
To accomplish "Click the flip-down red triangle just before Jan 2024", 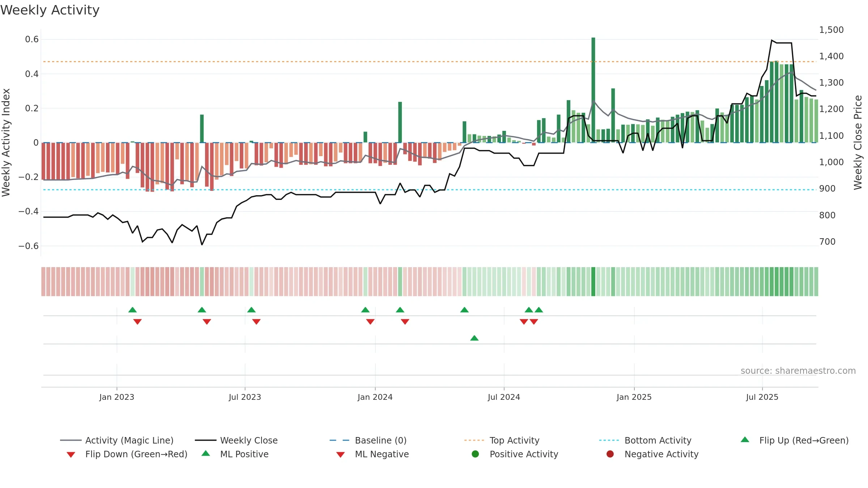I will click(x=370, y=322).
